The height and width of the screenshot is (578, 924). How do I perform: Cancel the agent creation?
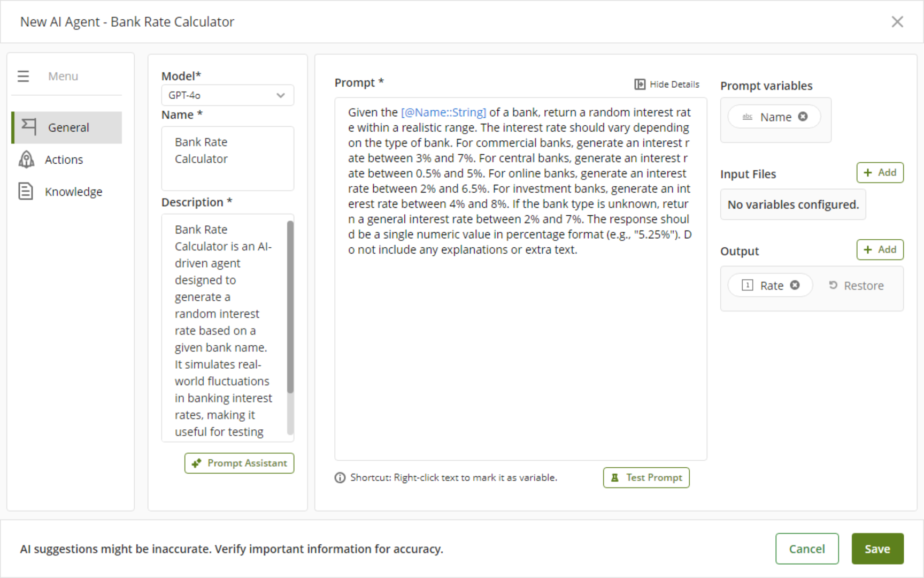806,549
